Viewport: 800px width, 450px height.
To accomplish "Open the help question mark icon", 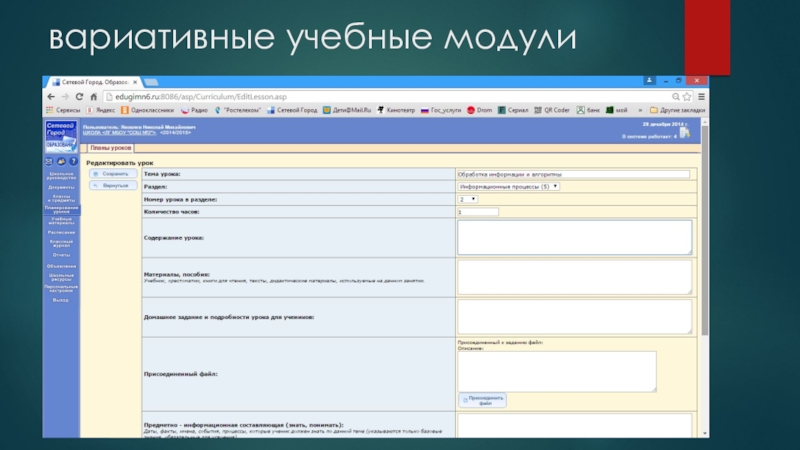I will [73, 162].
